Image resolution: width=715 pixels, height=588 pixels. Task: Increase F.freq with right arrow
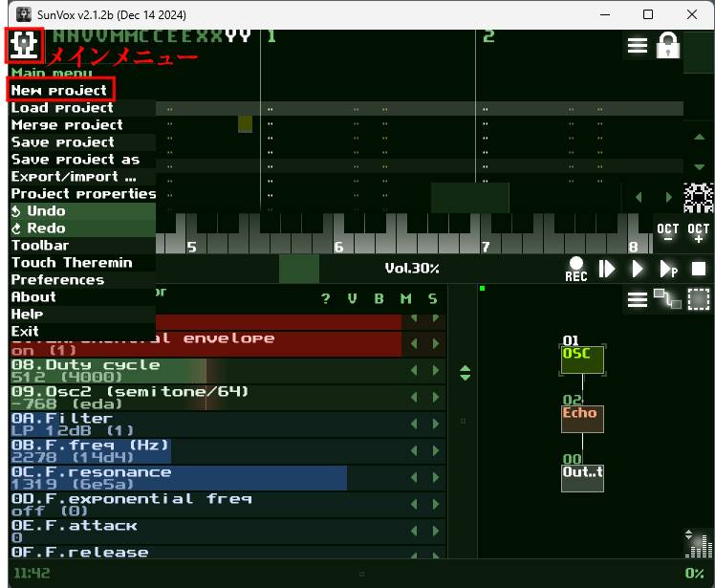pyautogui.click(x=436, y=450)
